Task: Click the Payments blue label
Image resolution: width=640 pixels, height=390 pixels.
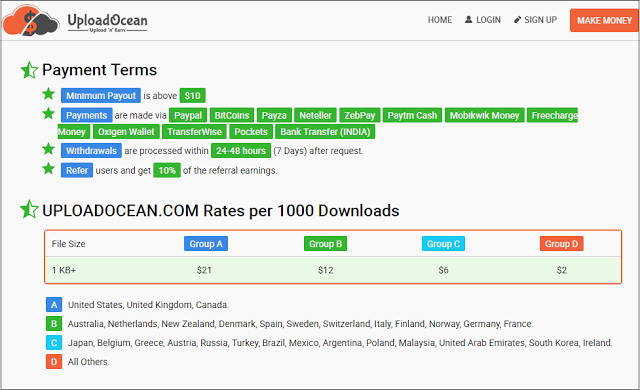Action: point(87,115)
